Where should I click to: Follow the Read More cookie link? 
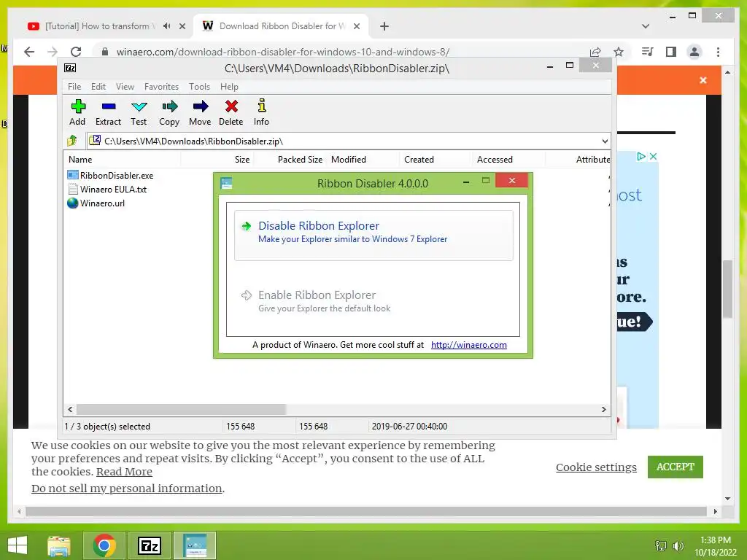coord(124,472)
